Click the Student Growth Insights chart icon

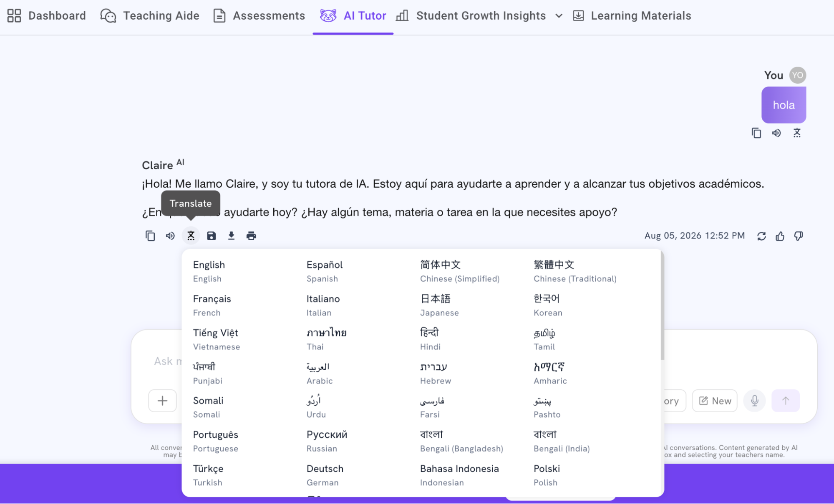[x=402, y=16]
